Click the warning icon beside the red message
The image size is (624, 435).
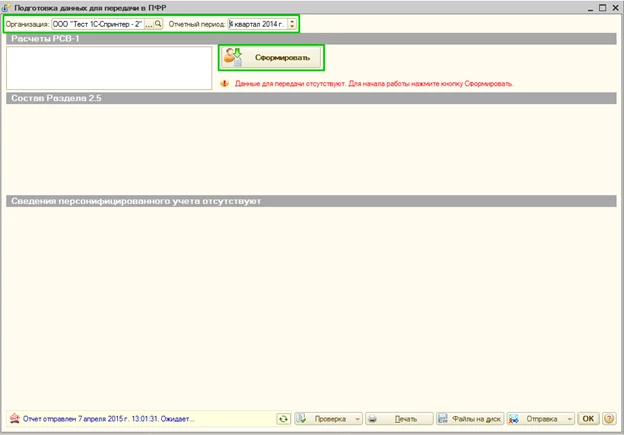click(225, 84)
